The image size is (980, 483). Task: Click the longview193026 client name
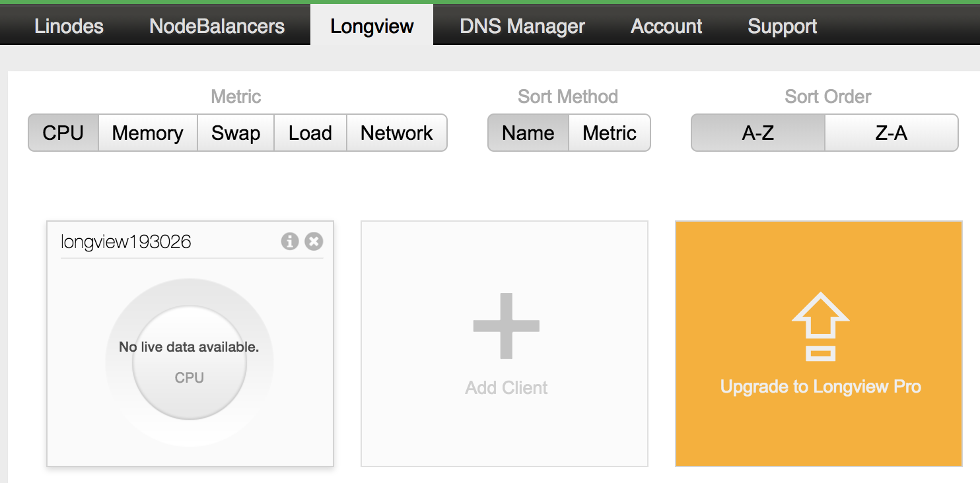125,242
